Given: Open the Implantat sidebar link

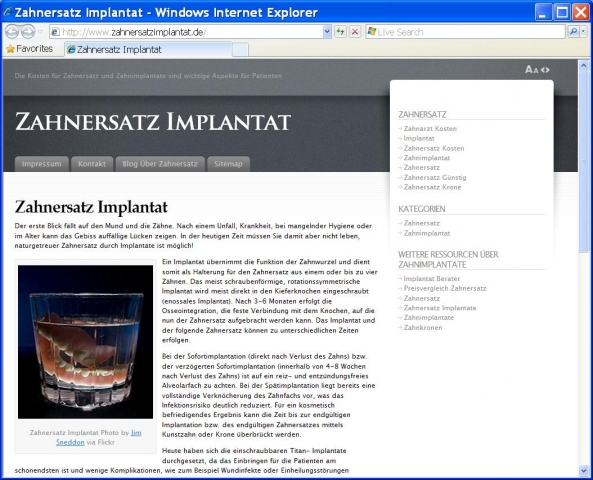Looking at the screenshot, I should pos(419,138).
